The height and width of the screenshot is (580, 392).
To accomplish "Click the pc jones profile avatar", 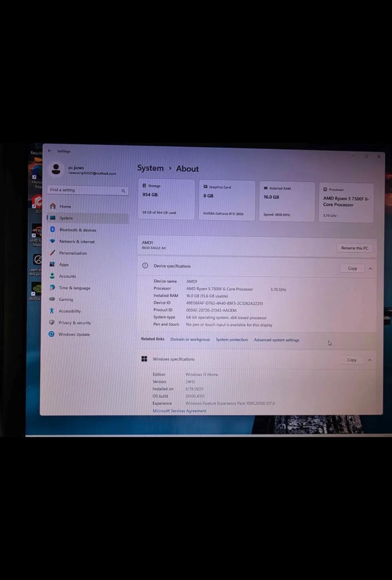I will point(56,169).
